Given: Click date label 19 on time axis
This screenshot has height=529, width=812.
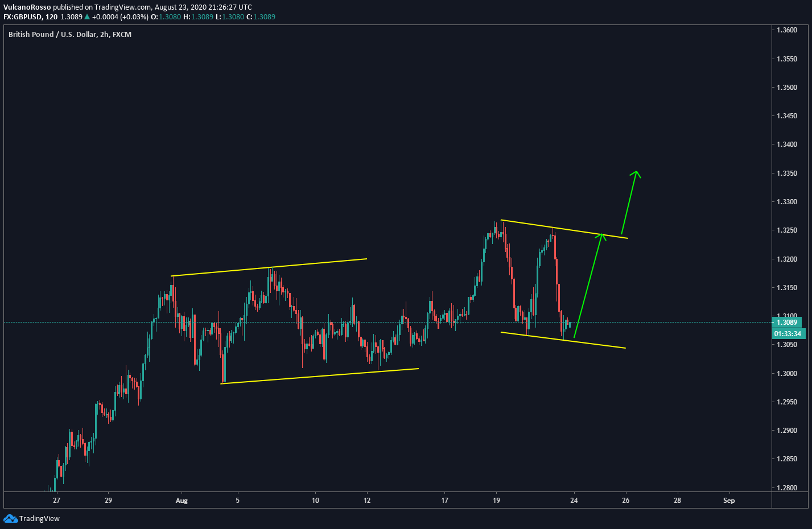Looking at the screenshot, I should tap(496, 501).
